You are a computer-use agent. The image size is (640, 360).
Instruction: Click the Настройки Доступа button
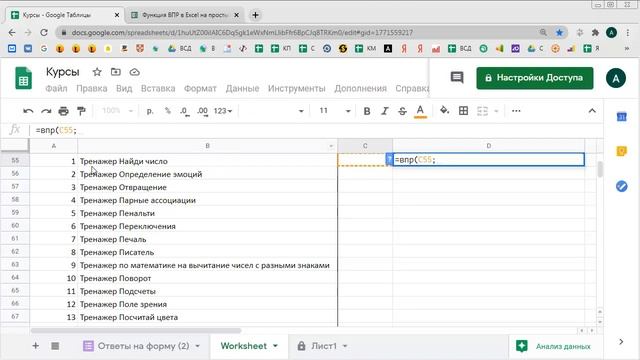535,78
